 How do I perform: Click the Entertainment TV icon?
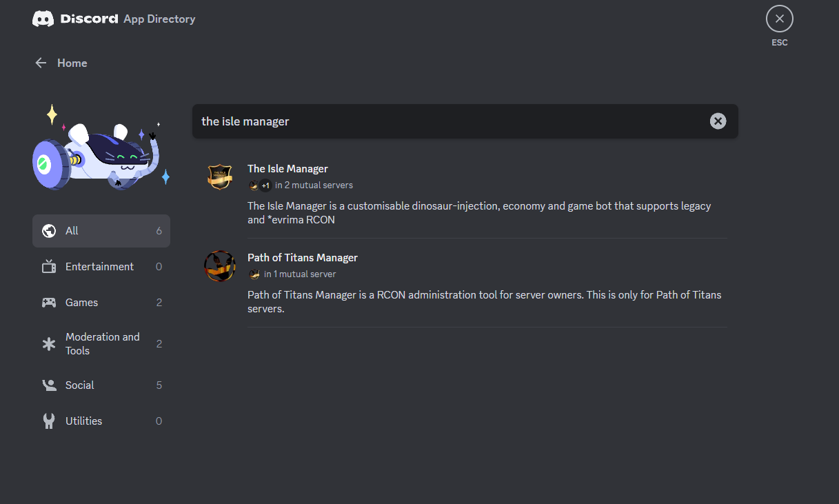pos(49,267)
